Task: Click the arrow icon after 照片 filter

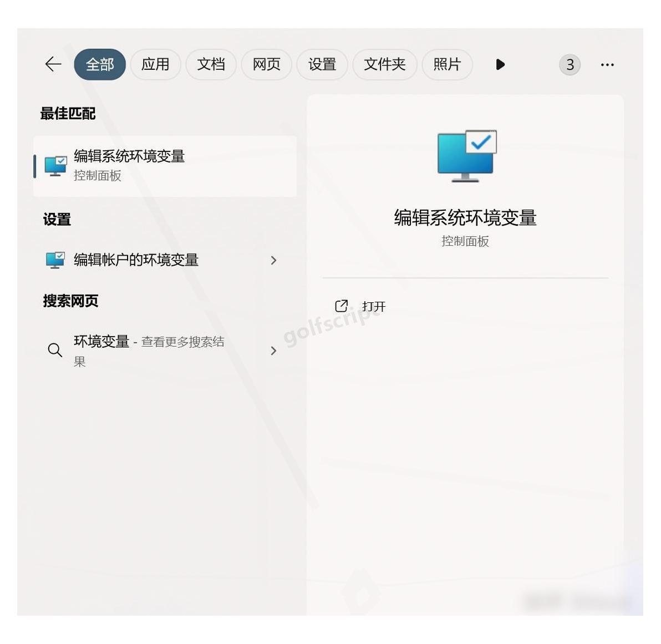Action: click(x=501, y=64)
